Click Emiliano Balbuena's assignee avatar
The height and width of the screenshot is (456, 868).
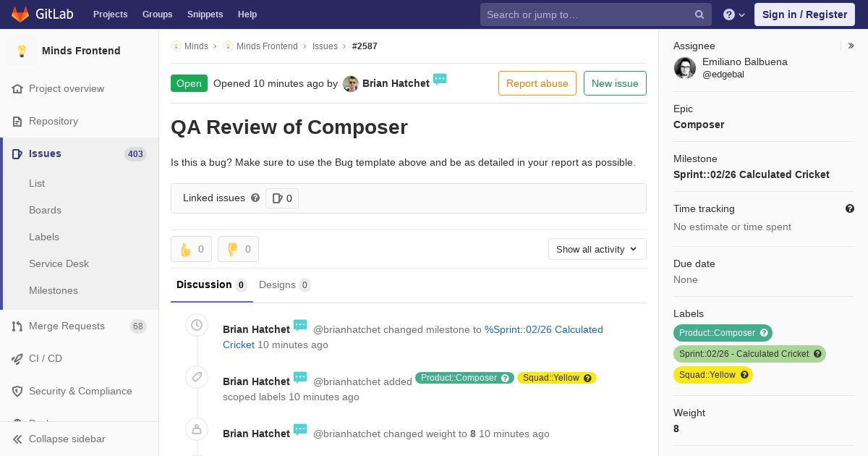point(685,68)
